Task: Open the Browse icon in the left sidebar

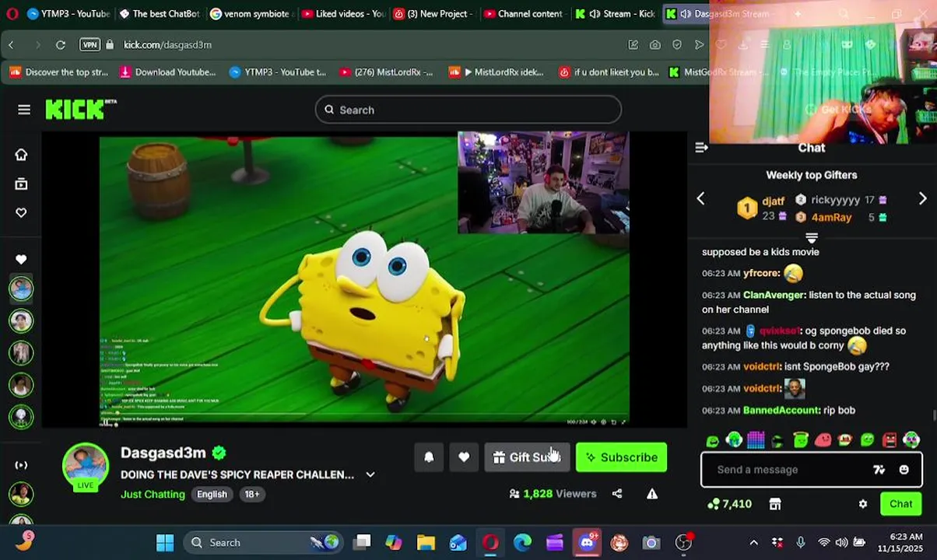Action: click(x=21, y=184)
